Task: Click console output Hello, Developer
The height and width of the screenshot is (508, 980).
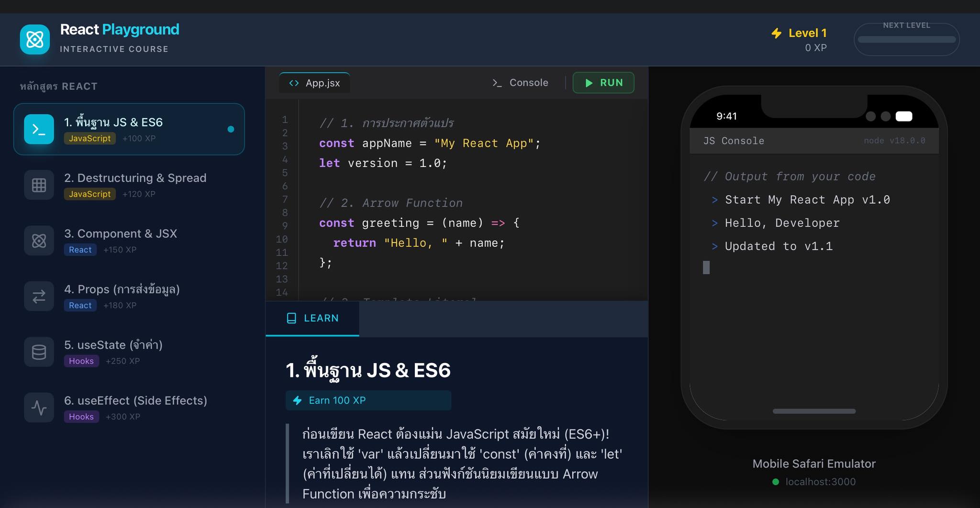Action: click(782, 223)
